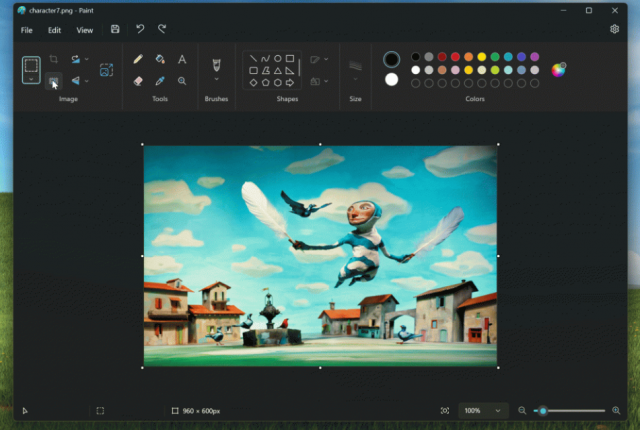
Task: Select the Pentagon shape
Action: 265,83
